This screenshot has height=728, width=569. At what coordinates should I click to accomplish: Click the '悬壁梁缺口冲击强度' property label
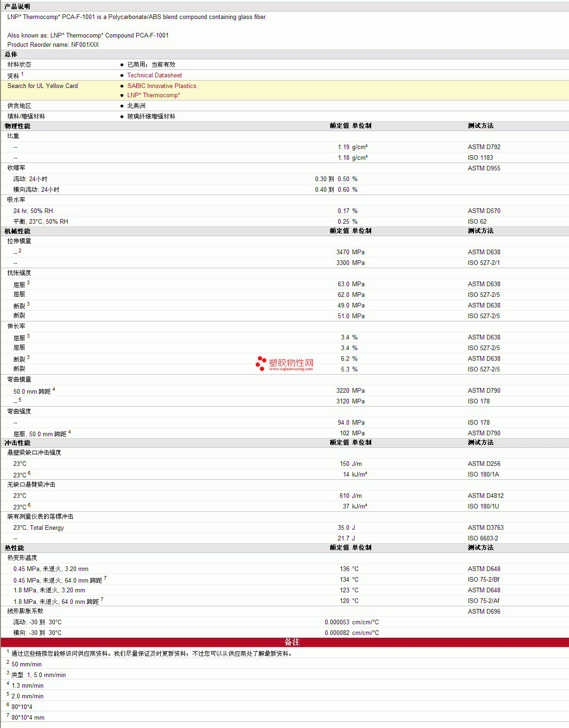(x=34, y=452)
